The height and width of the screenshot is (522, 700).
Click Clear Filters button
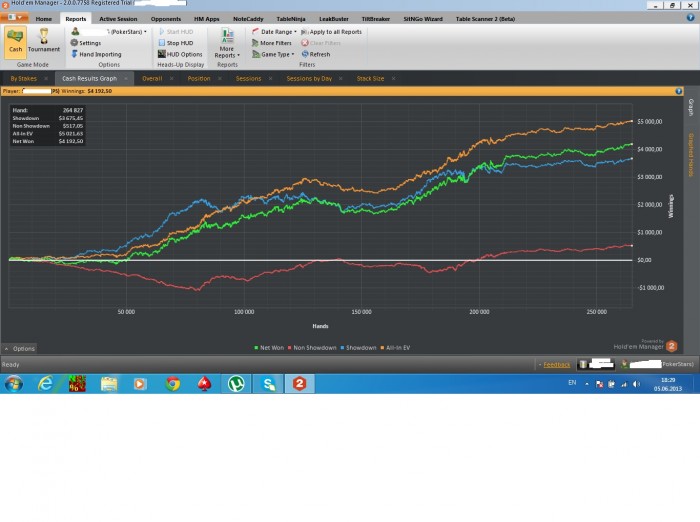pos(321,43)
